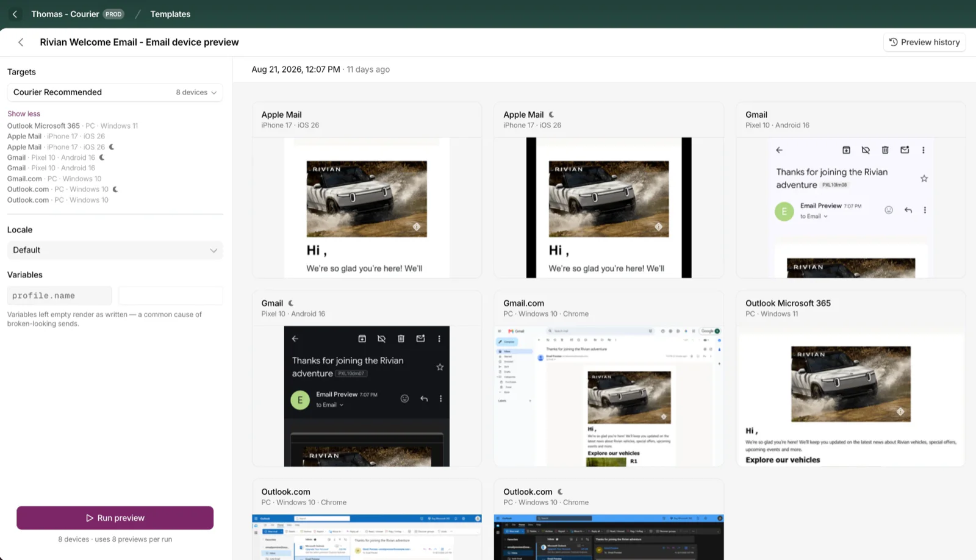976x560 pixels.
Task: Open Thomas - Courier workspace breadcrumb
Action: pos(65,14)
